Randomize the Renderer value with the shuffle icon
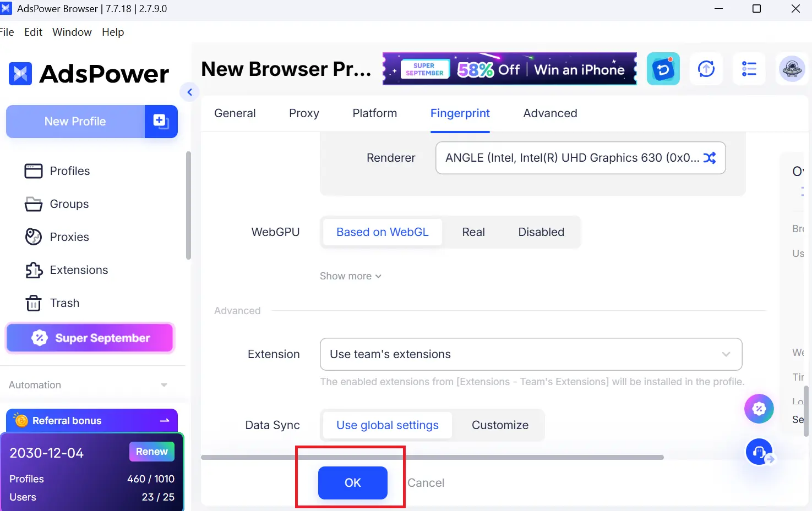812x511 pixels. point(710,158)
